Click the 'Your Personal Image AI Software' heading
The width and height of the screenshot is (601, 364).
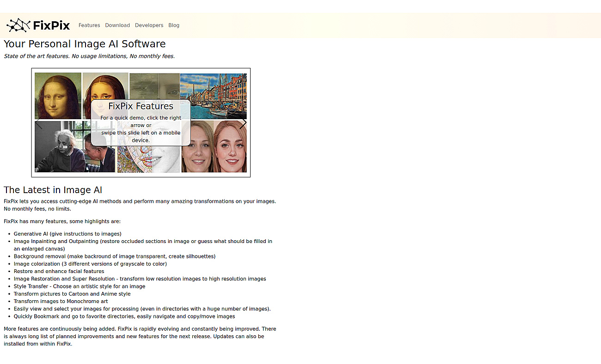coord(85,44)
